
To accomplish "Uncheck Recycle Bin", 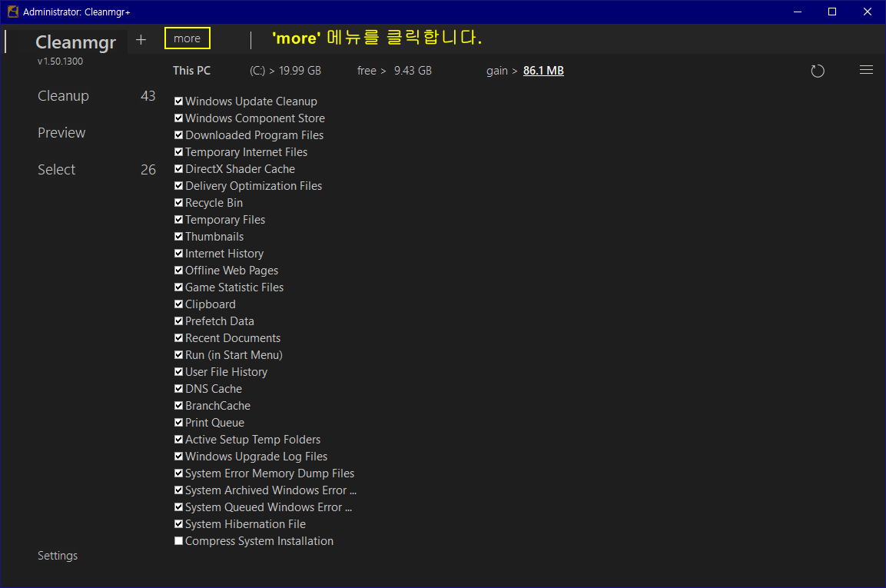I will [178, 202].
